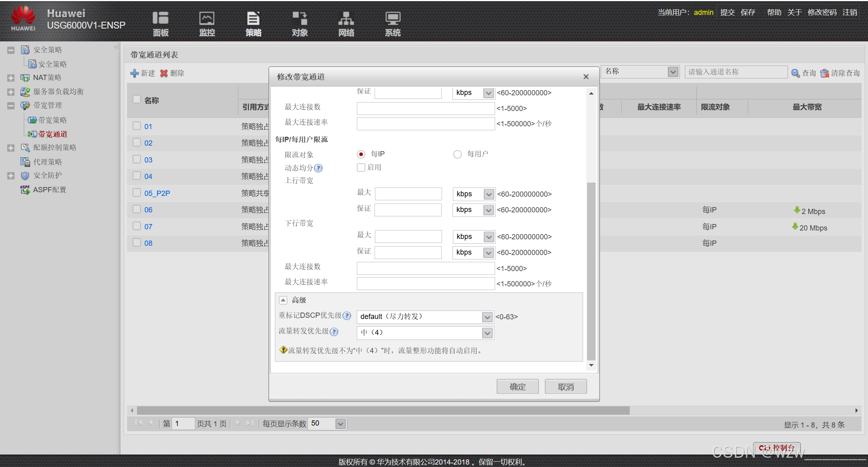This screenshot has height=467, width=868.
Task: Click the 对象 objects icon
Action: [x=300, y=19]
